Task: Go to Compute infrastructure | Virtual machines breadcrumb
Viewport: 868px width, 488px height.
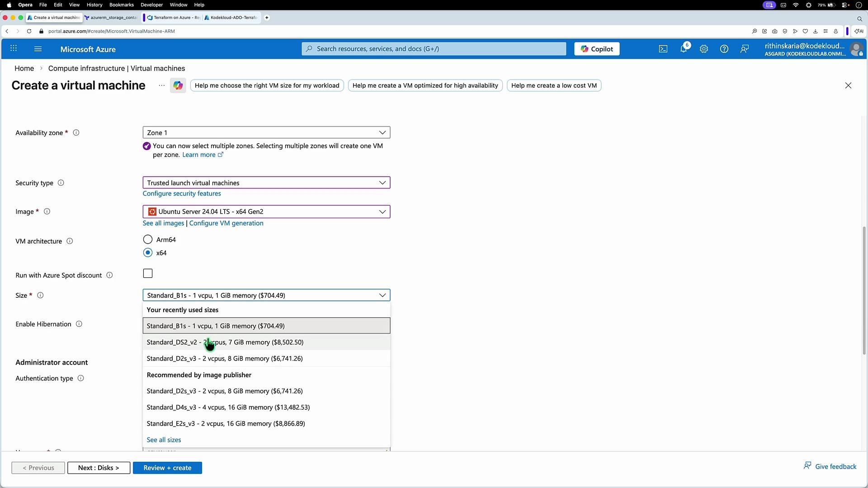Action: tap(117, 68)
